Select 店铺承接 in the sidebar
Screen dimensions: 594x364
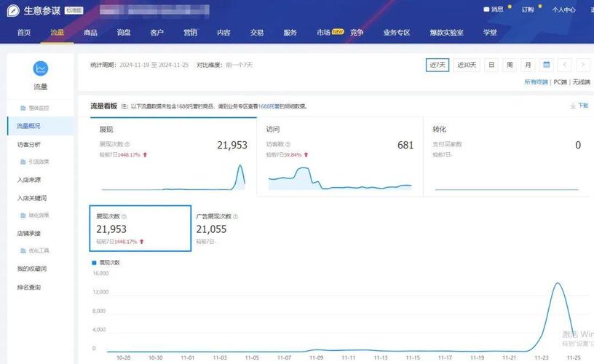coord(29,233)
